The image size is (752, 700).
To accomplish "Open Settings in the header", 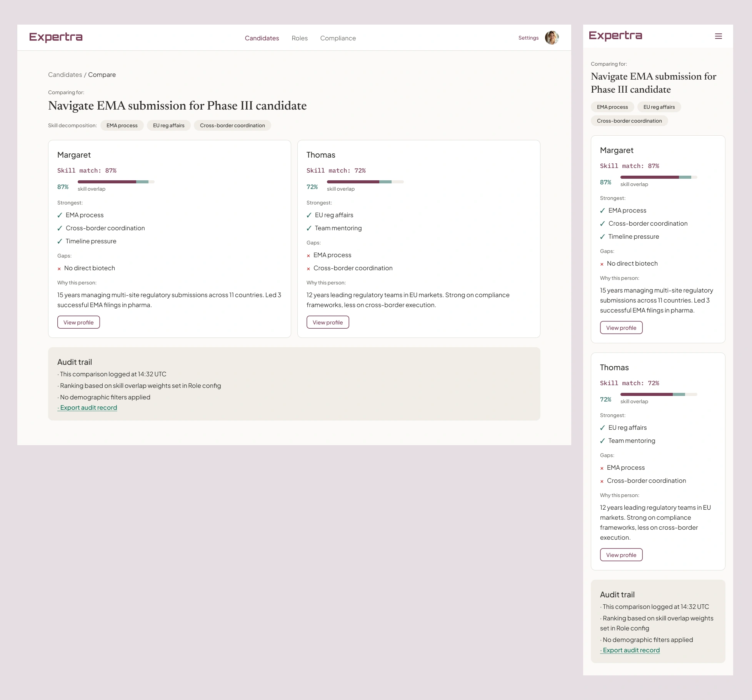I will click(528, 38).
